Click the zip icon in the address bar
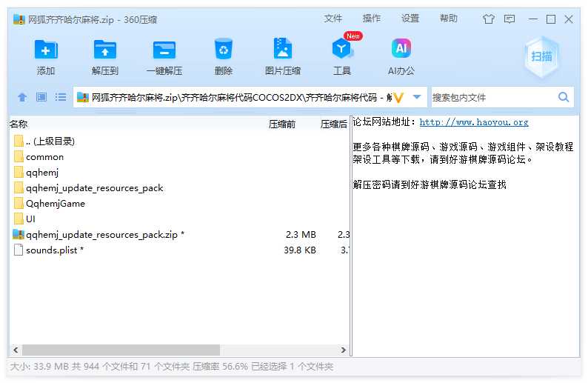Viewport: 588px width, 383px height. click(x=82, y=98)
